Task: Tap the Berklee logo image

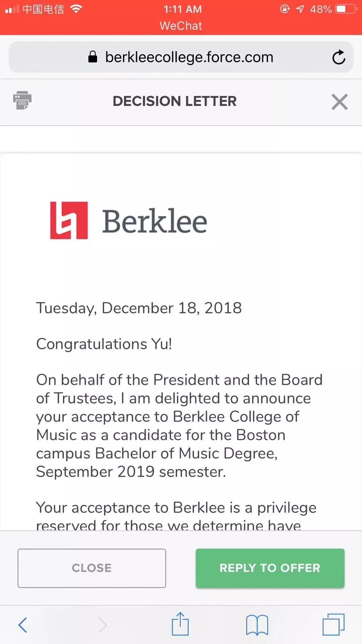Action: click(x=128, y=220)
